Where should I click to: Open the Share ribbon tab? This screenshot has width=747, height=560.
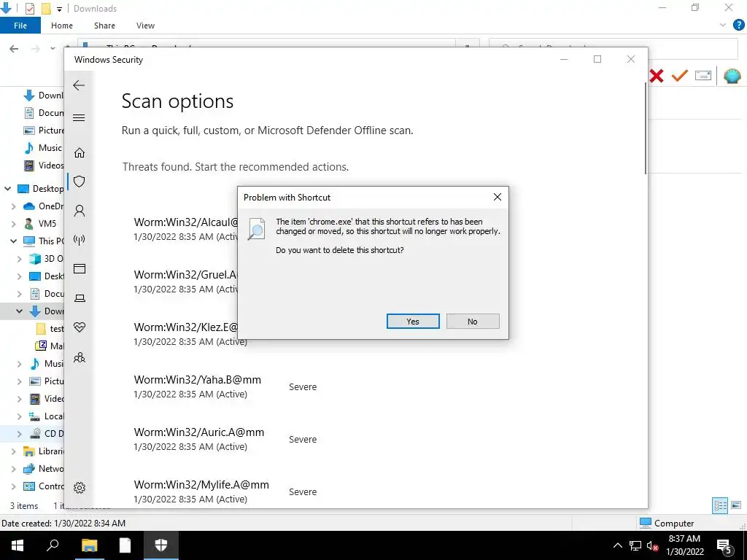104,26
